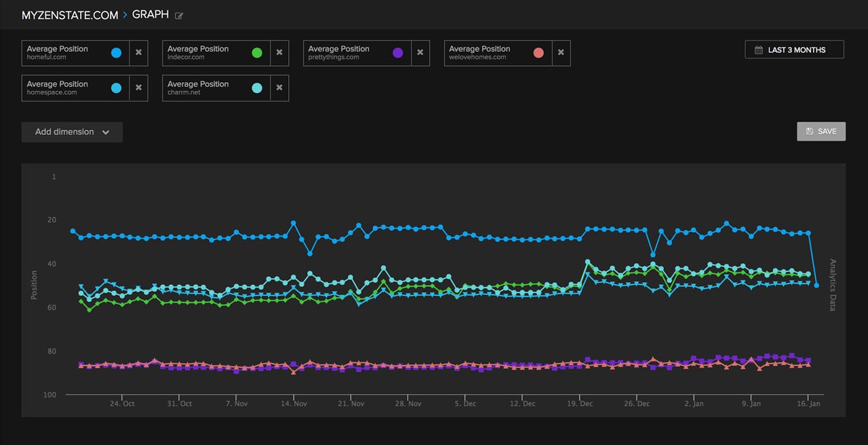Viewport: 868px width, 445px height.
Task: Open the LAST 3 MONTHS range selector
Action: [x=794, y=49]
